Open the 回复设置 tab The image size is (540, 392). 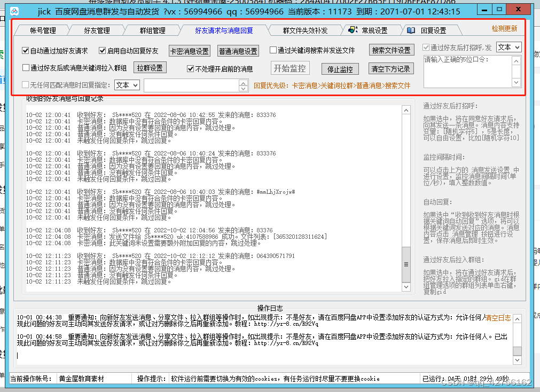(433, 30)
